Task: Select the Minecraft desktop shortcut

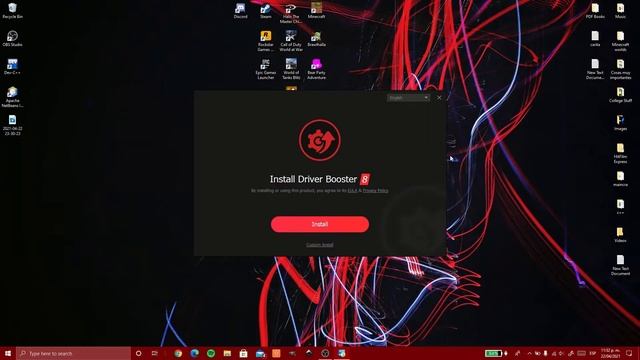Action: [316, 11]
